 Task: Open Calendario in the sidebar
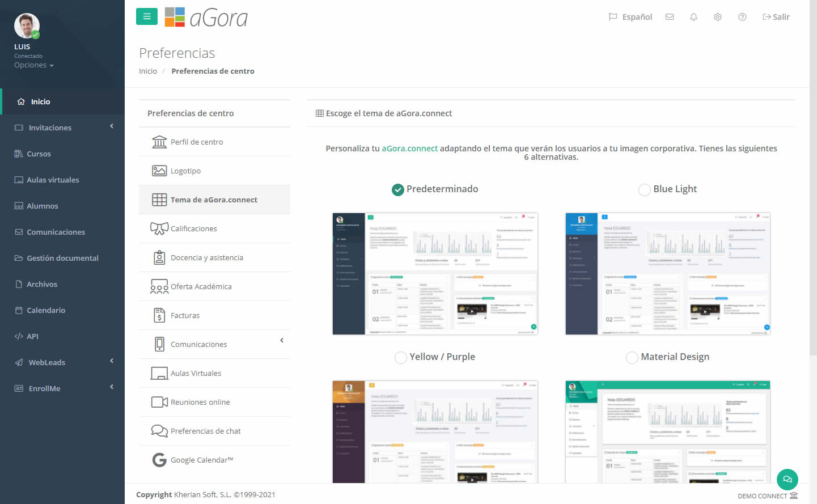pos(62,310)
